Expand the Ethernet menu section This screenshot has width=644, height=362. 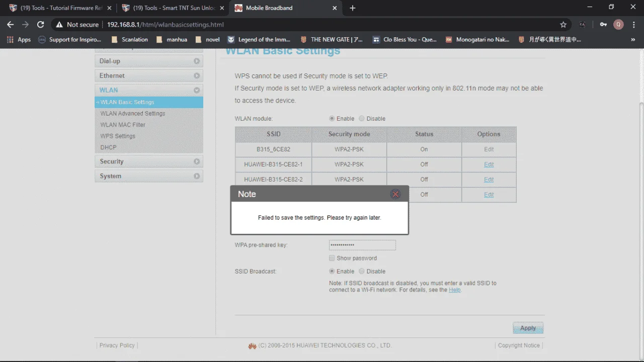pos(197,76)
